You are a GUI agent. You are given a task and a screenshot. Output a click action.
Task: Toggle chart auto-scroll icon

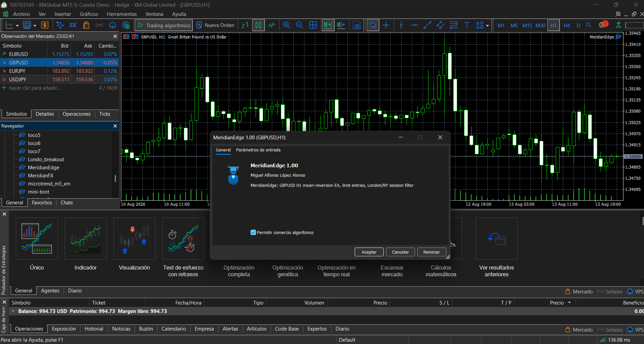pyautogui.click(x=328, y=25)
